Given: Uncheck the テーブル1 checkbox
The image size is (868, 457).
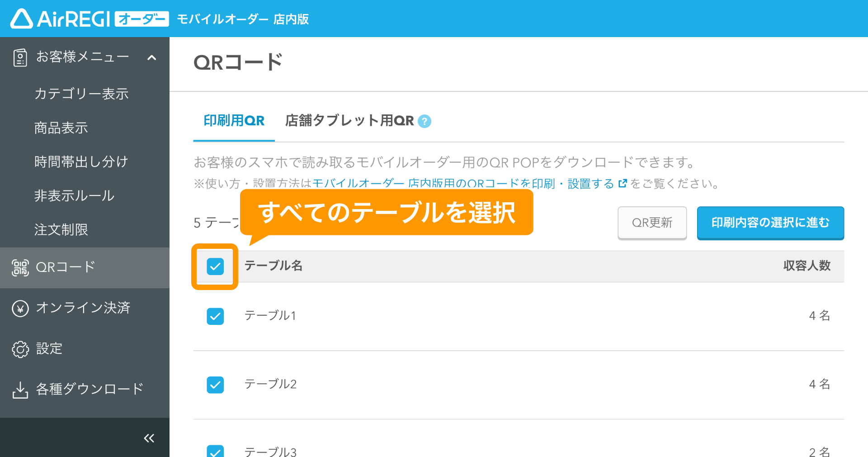Looking at the screenshot, I should pos(215,316).
